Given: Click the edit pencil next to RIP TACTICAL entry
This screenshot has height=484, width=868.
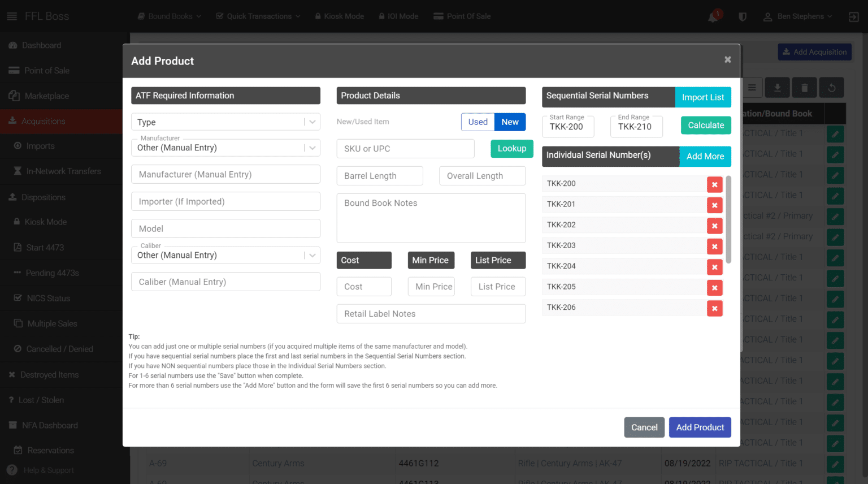Looking at the screenshot, I should pyautogui.click(x=835, y=133).
